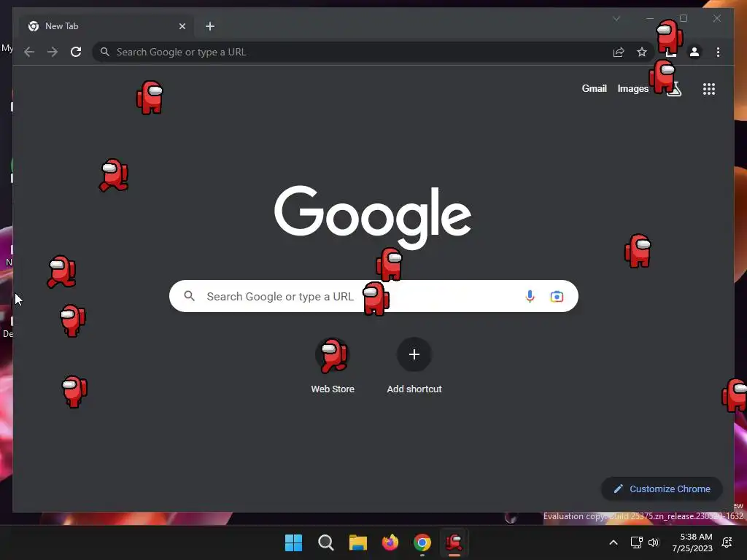
Task: Switch to Chrome taskbar icon
Action: (x=422, y=542)
